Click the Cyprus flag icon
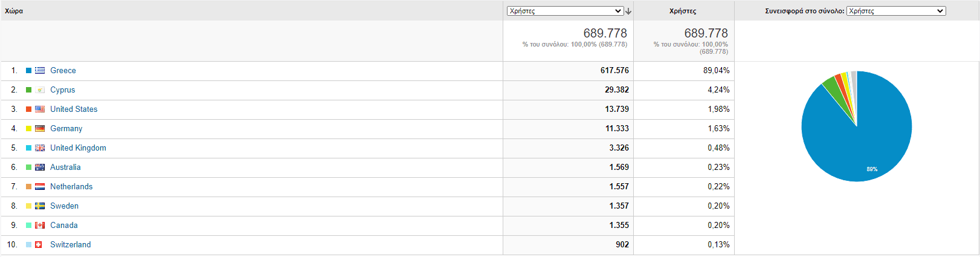980x257 pixels. (x=40, y=90)
